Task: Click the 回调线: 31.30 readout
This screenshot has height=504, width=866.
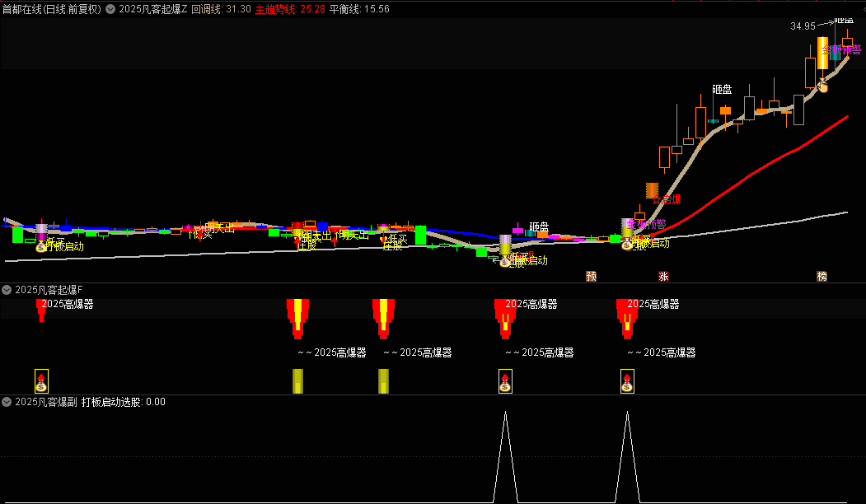Action: (221, 9)
